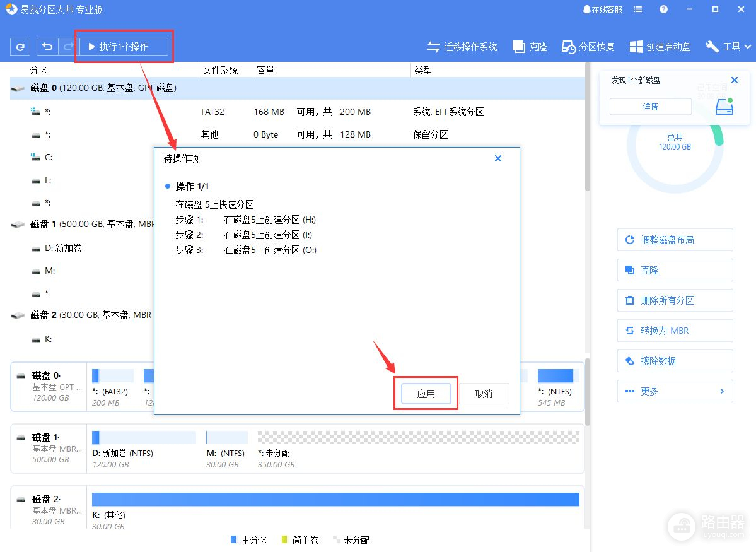Open the online support (在线客服) link

[602, 9]
